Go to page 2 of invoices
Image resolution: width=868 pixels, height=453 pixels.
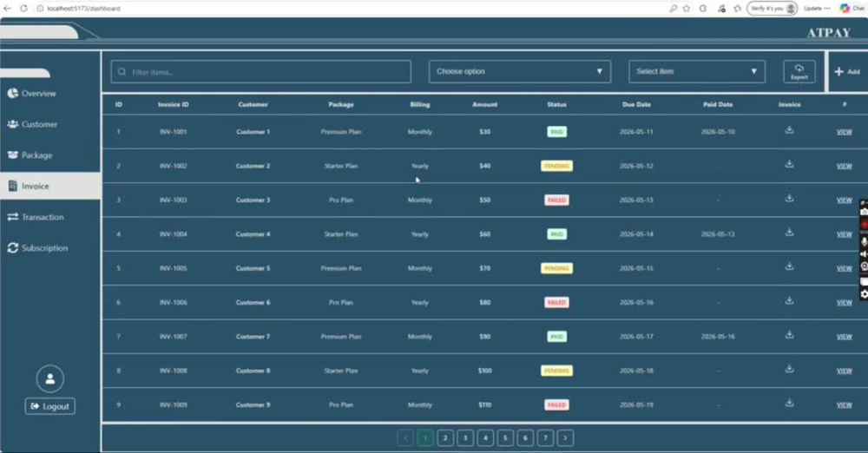tap(445, 438)
